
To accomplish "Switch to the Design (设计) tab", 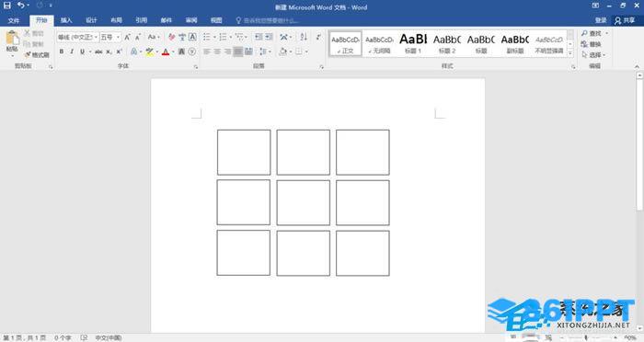I will [91, 20].
